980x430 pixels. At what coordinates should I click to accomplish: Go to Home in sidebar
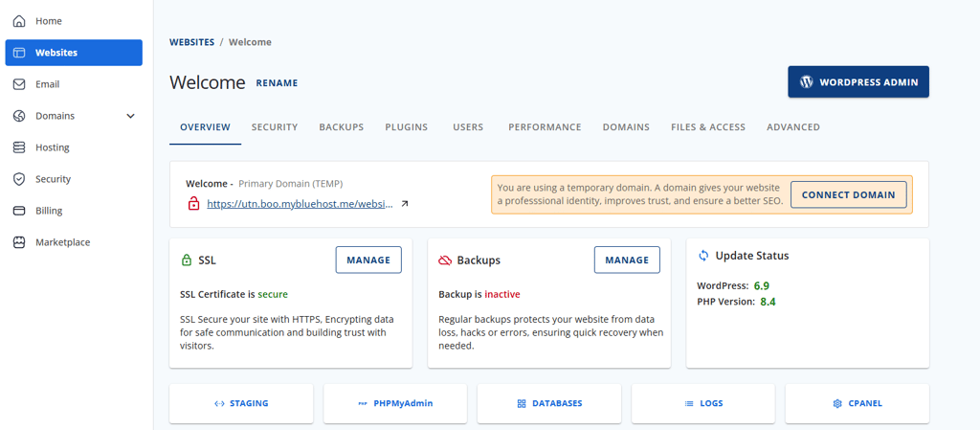tap(74, 21)
